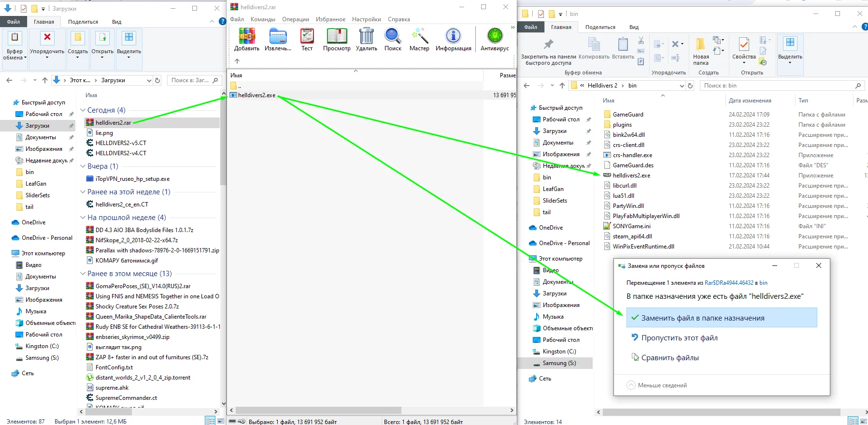Refresh the Загрузки folder view
The height and width of the screenshot is (425, 868).
pos(157,80)
